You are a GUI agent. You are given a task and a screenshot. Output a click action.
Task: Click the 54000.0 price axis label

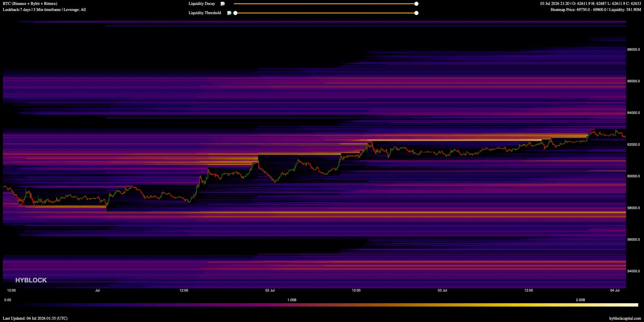(633, 271)
